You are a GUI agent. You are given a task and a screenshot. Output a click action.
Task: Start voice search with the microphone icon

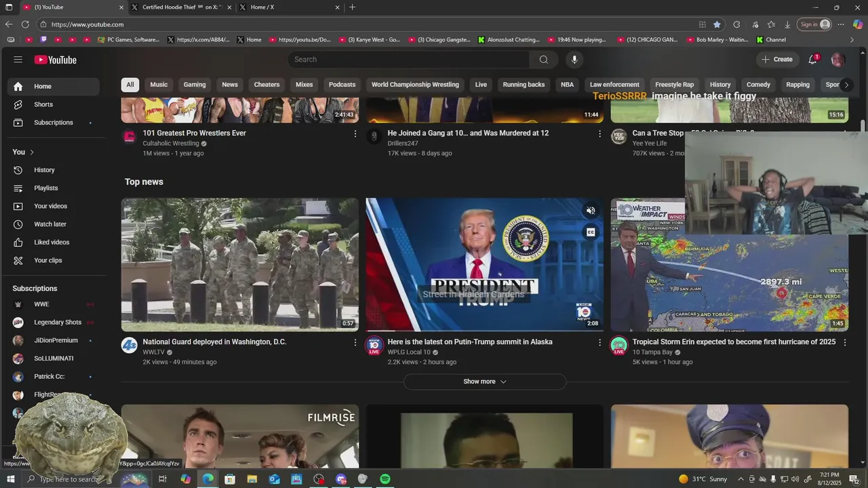[574, 60]
